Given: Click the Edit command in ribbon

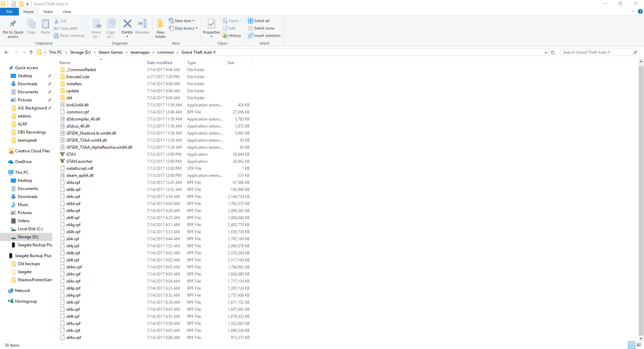Looking at the screenshot, I should tap(229, 28).
